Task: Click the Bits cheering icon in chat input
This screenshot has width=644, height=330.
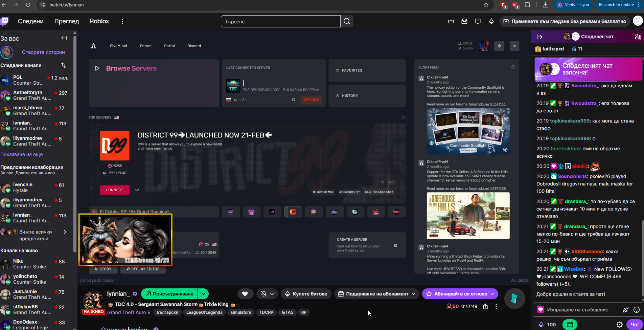Action: tap(626, 310)
